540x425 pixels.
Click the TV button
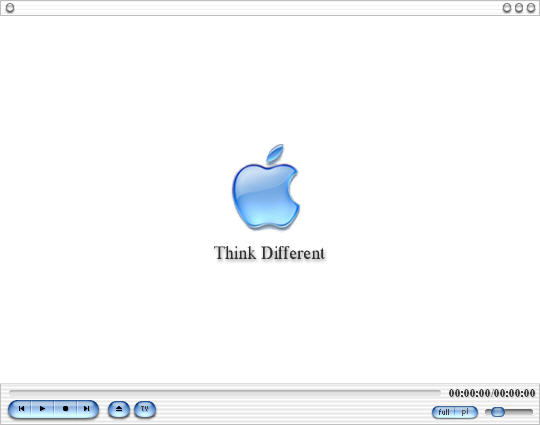(145, 409)
